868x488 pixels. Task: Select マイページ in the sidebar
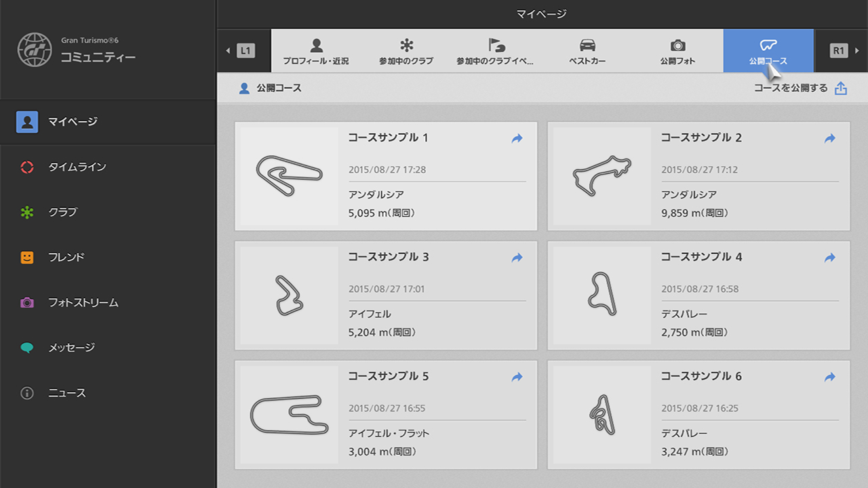73,122
